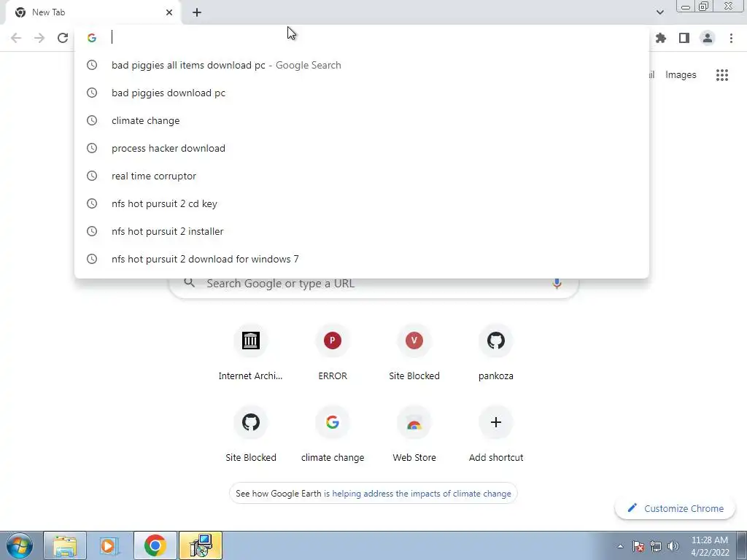Select the New Tab tab

[x=93, y=12]
